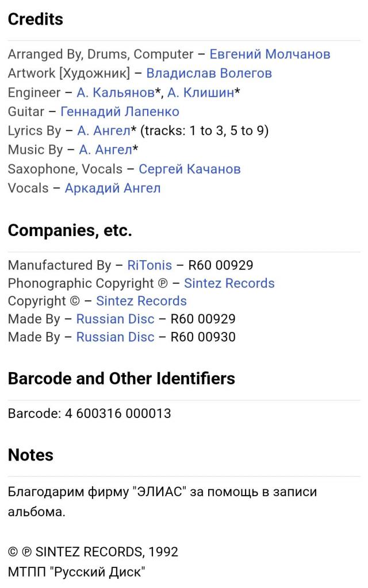Open Владислав Волегов artwork credit link
Viewport: 368px width, 588px height.
[x=209, y=73]
